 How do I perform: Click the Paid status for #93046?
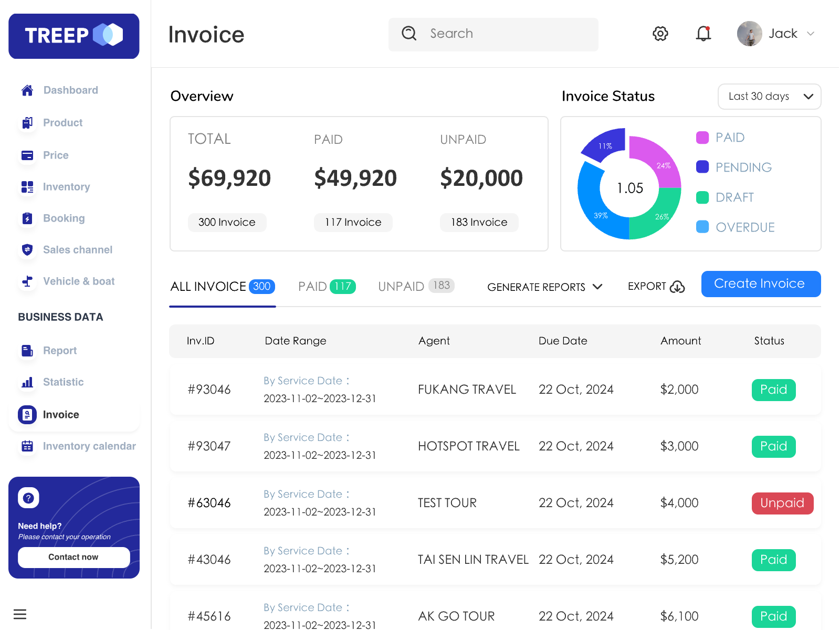coord(774,390)
